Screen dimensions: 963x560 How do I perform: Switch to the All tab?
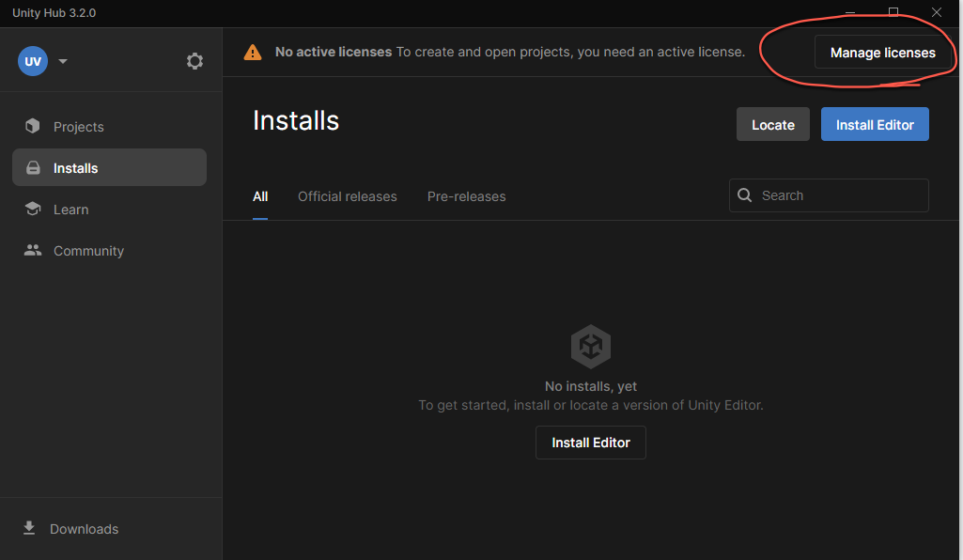[260, 196]
